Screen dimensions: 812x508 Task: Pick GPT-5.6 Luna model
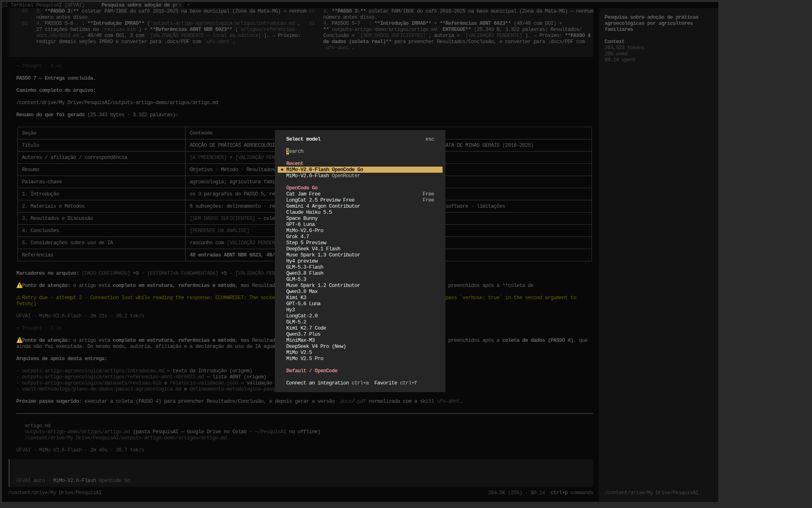click(x=360, y=304)
